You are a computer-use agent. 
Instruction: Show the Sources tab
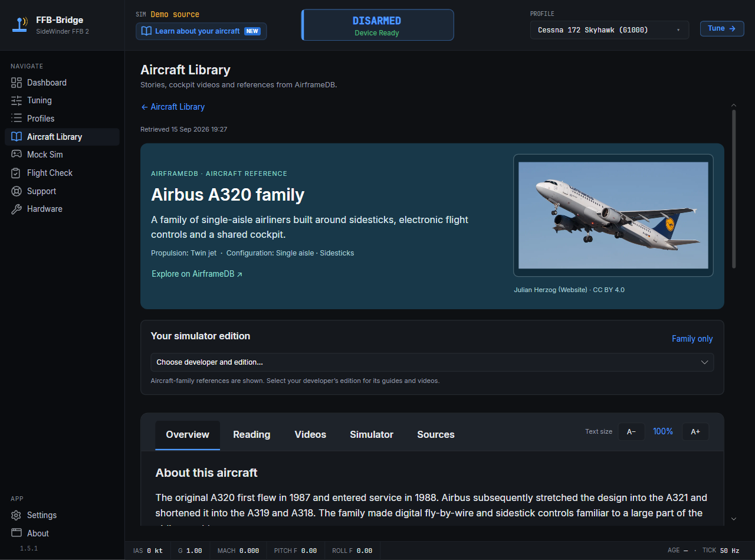click(436, 435)
